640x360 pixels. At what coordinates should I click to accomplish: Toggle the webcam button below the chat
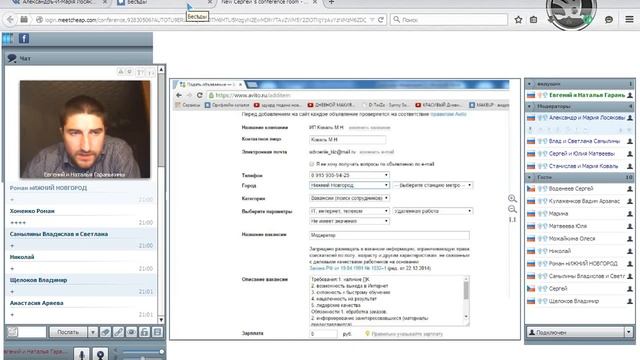(x=100, y=354)
